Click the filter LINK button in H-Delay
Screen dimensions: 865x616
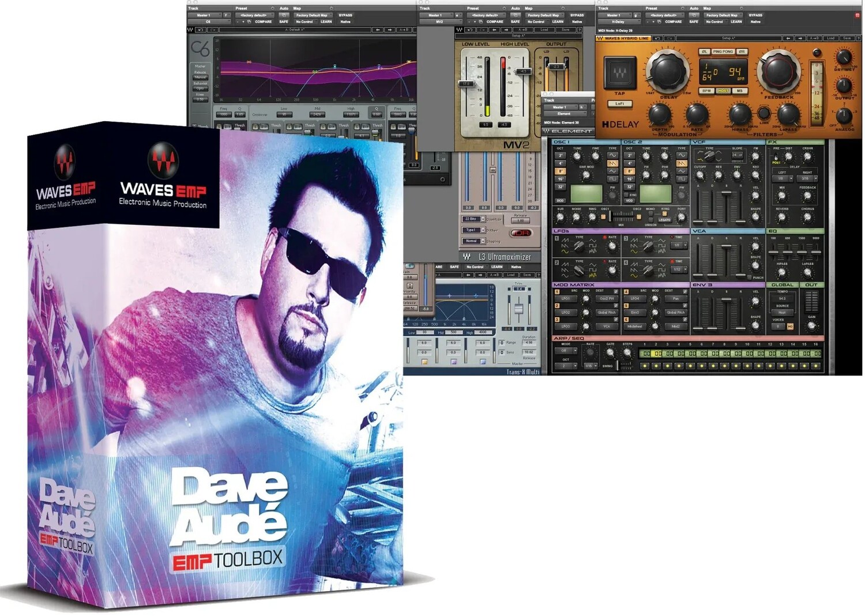pyautogui.click(x=764, y=113)
